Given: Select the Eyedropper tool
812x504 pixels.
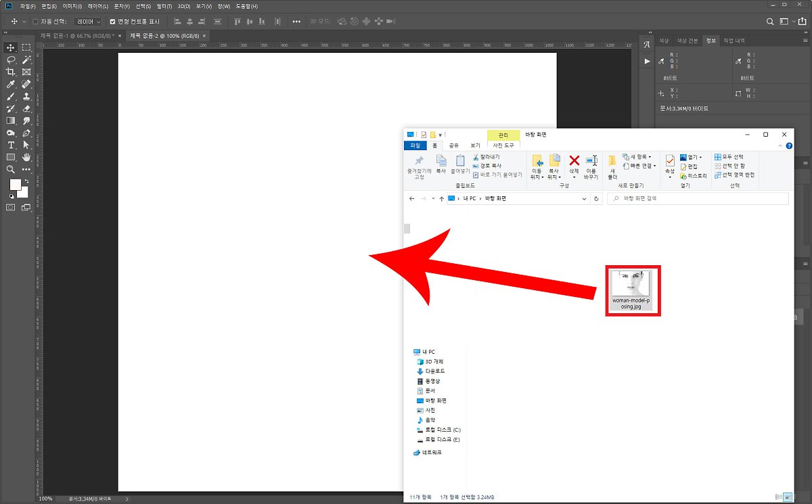Looking at the screenshot, I should click(11, 84).
